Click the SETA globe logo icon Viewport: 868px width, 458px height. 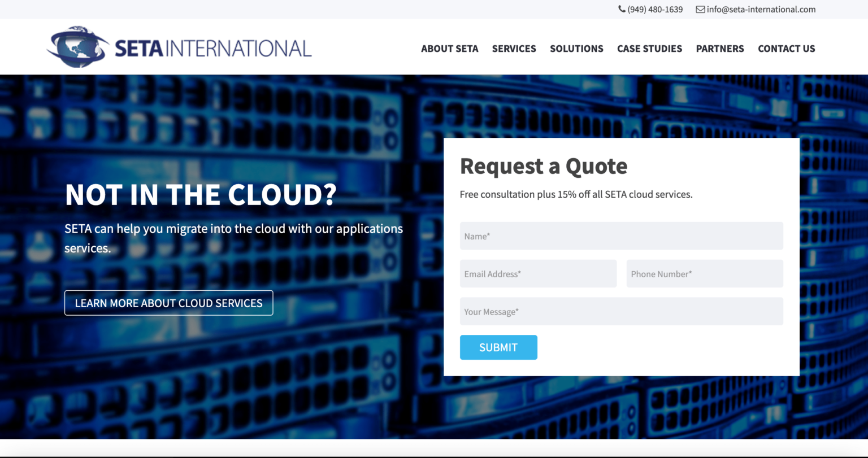pos(77,46)
